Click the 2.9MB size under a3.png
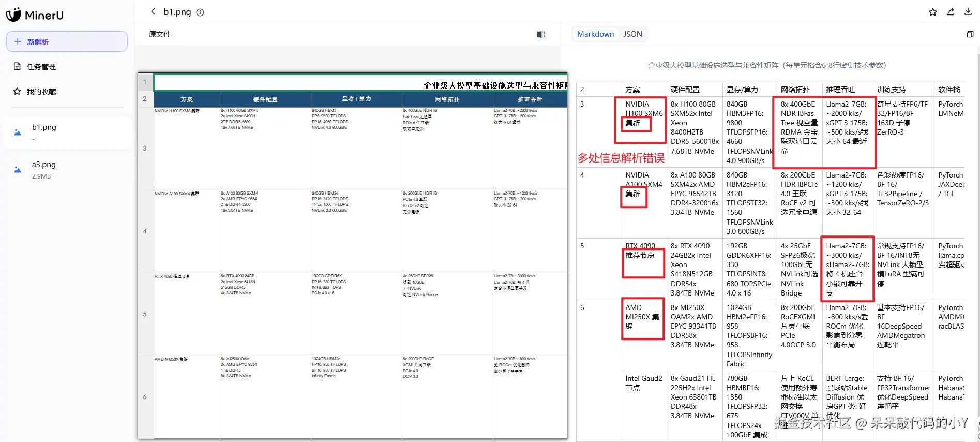 [x=41, y=176]
